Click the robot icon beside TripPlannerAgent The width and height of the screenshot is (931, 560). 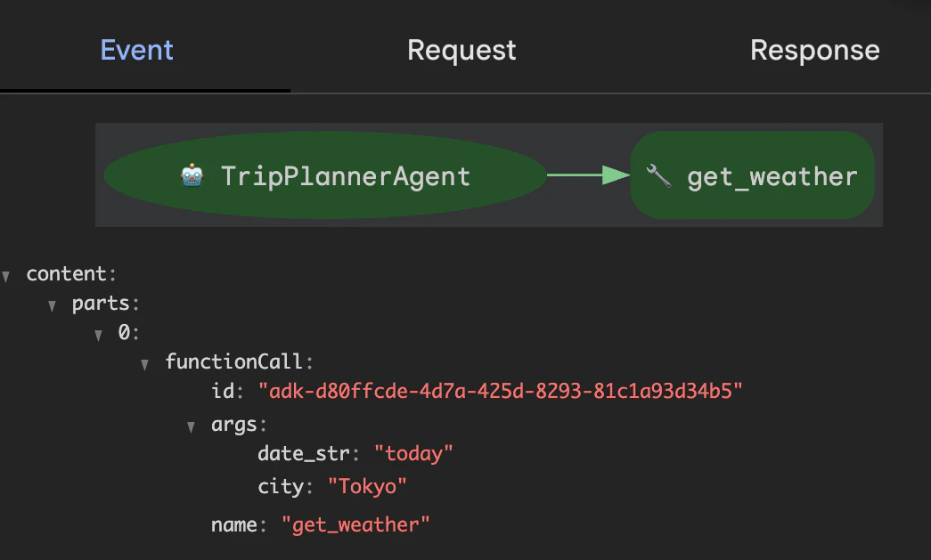(x=192, y=175)
